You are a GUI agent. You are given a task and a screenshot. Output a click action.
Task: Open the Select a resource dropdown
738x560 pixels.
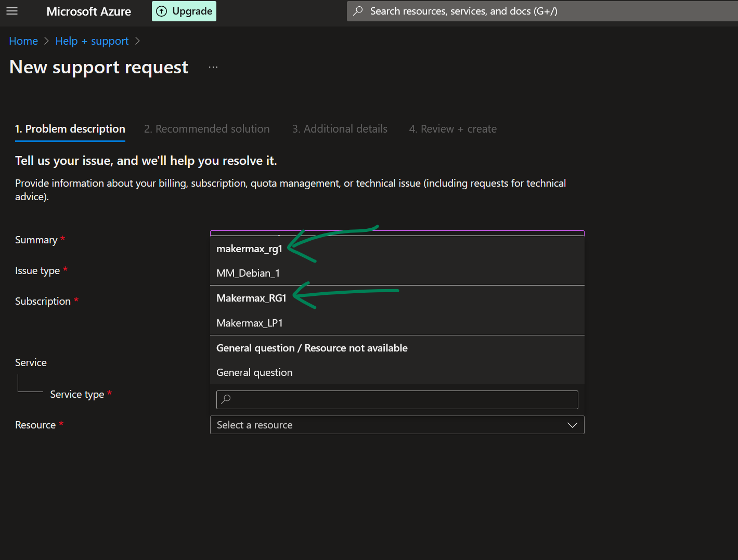397,425
